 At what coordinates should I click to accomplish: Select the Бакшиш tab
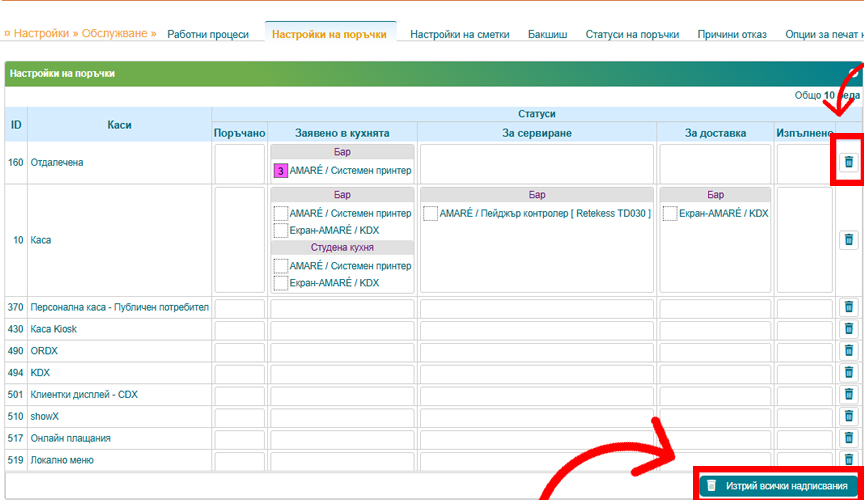(547, 34)
